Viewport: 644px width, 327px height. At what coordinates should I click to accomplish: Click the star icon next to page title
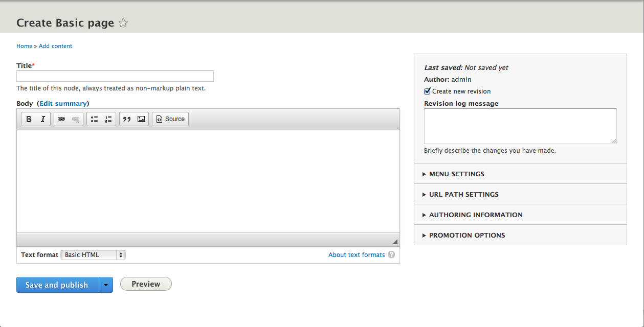pyautogui.click(x=123, y=22)
